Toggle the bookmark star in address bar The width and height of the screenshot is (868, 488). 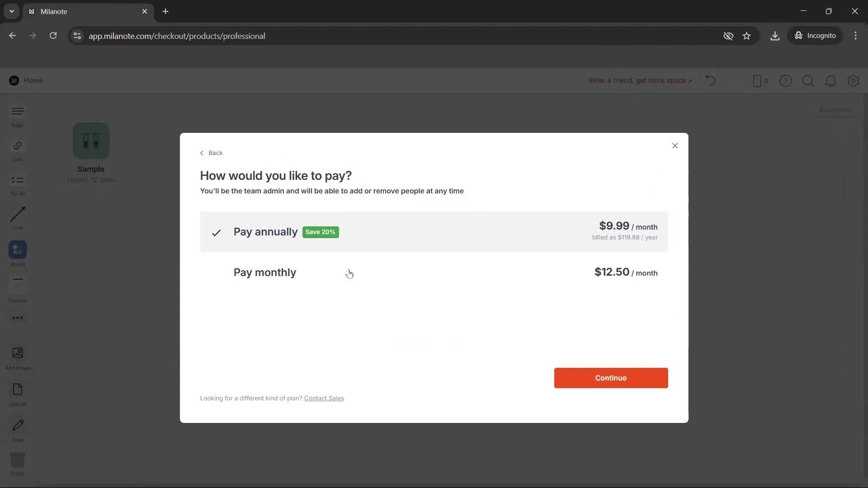747,36
